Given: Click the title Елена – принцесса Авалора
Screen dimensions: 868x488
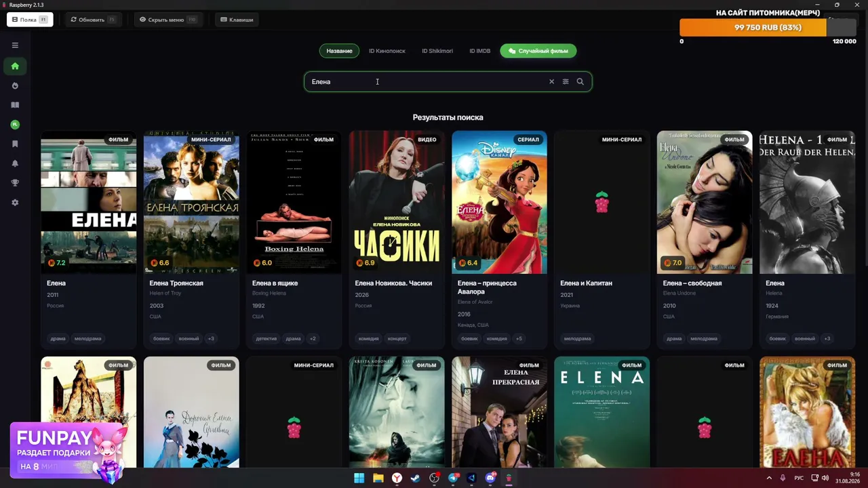Looking at the screenshot, I should 487,287.
